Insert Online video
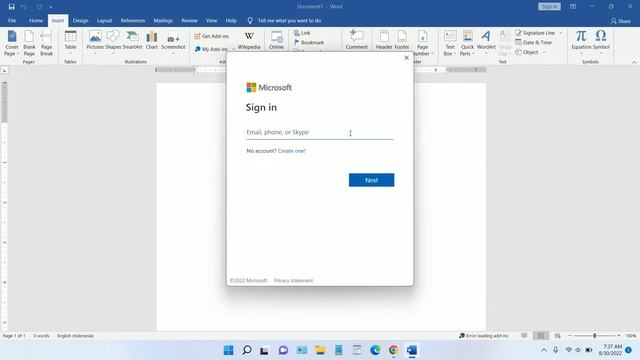Viewport: 640px width, 360px height. coord(276,41)
